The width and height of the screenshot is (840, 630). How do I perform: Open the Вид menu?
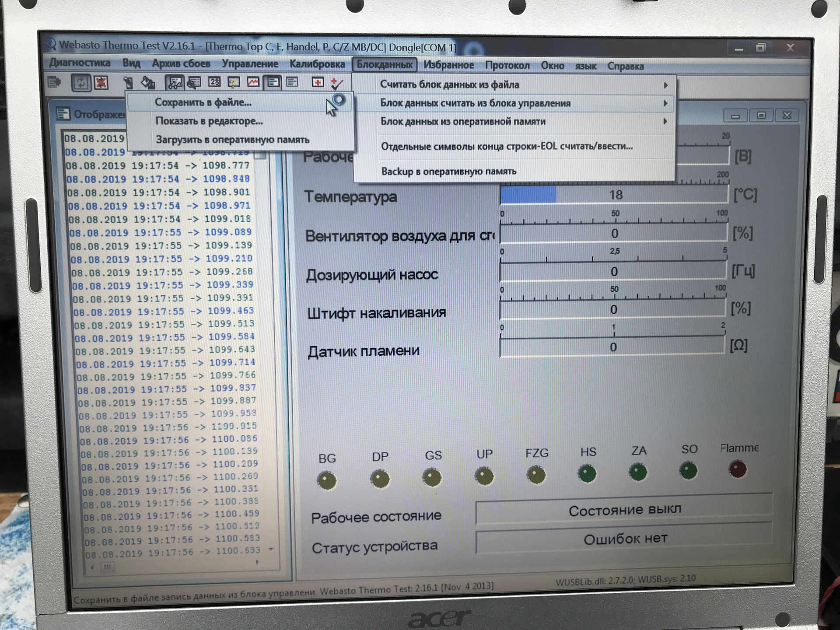pos(131,63)
